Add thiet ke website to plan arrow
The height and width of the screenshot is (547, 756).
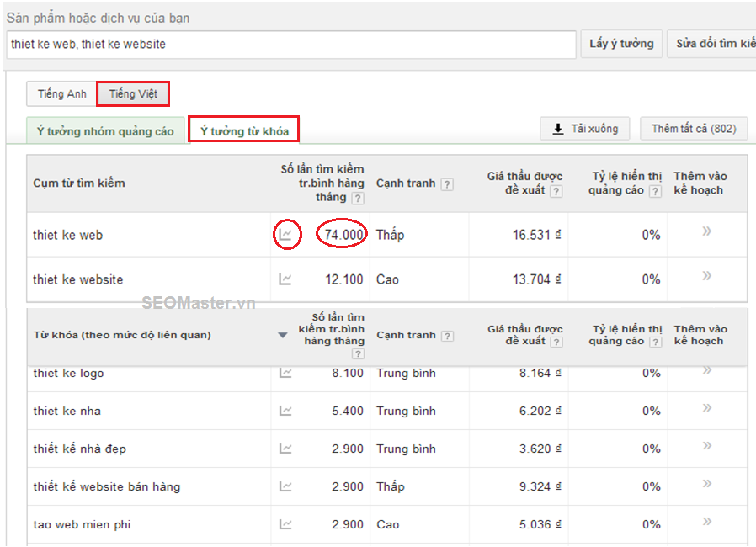pyautogui.click(x=707, y=276)
